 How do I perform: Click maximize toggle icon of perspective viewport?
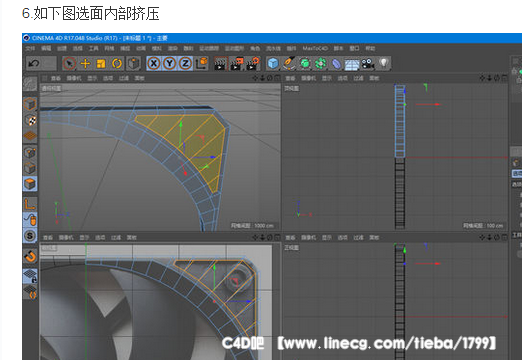277,78
